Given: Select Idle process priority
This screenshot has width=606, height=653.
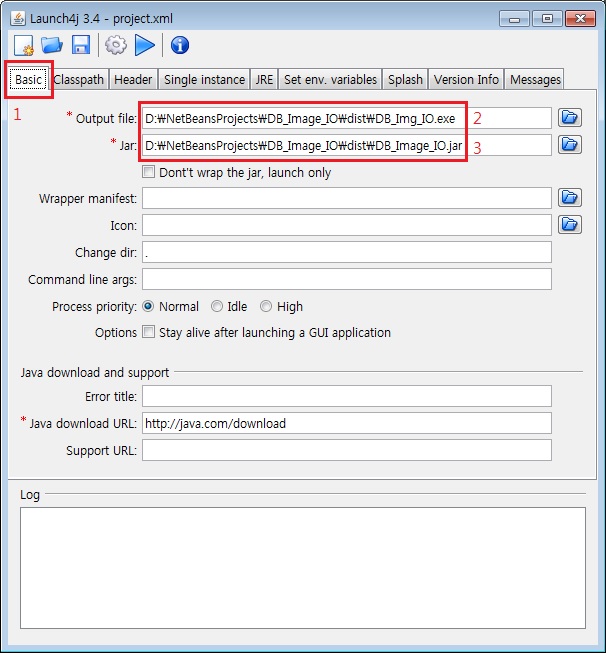Looking at the screenshot, I should pos(217,307).
